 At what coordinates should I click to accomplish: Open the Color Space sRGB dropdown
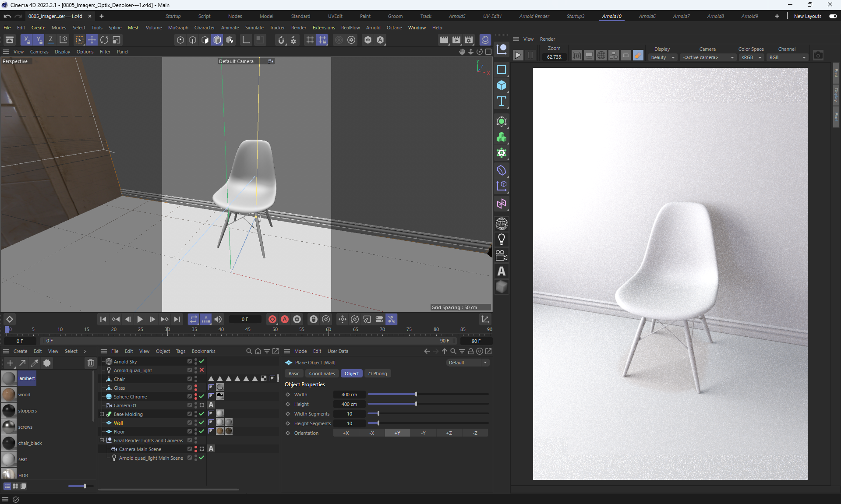pyautogui.click(x=752, y=57)
